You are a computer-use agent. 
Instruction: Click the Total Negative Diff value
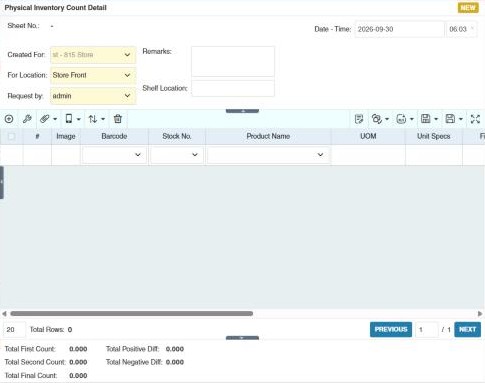point(175,362)
